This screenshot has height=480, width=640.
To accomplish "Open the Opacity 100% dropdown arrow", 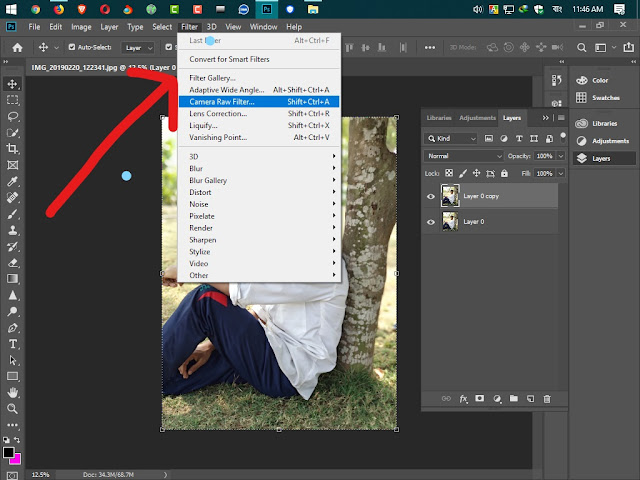I will point(561,156).
